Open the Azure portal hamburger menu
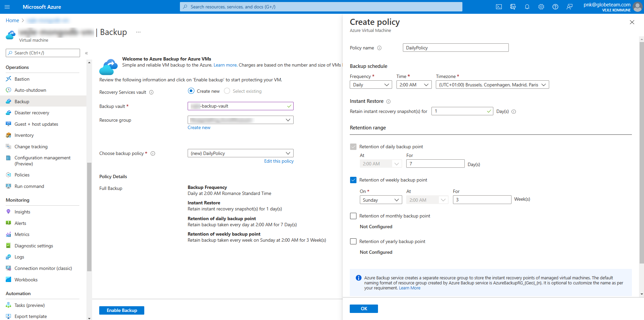The width and height of the screenshot is (644, 320). pos(7,7)
